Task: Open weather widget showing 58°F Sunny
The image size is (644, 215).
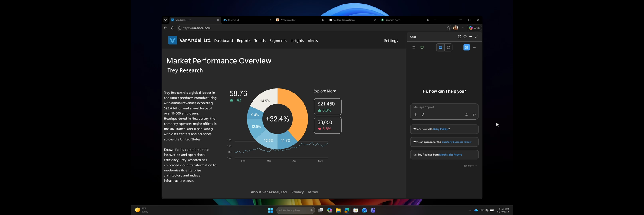Action: click(x=142, y=210)
